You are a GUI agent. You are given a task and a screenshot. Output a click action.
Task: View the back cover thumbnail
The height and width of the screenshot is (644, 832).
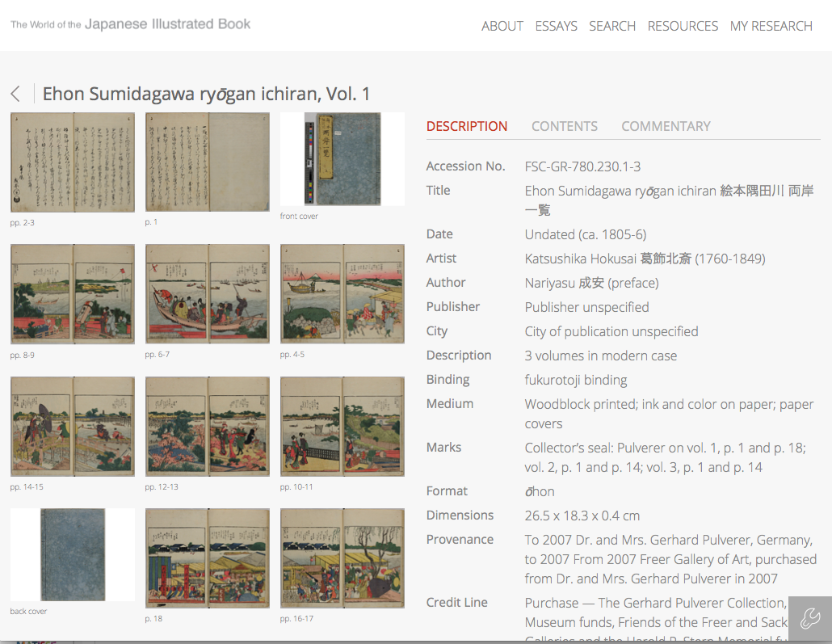point(73,555)
